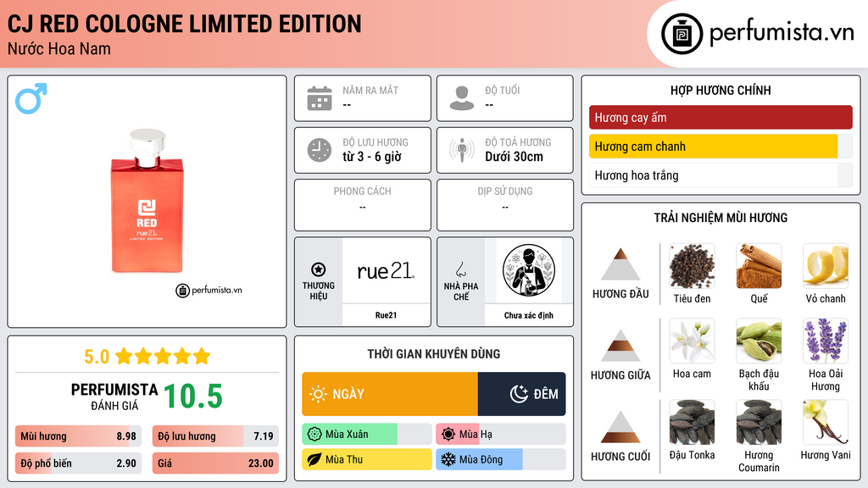This screenshot has height=488, width=868.
Task: Click the Mùa Hạ season bar
Action: pos(500,435)
